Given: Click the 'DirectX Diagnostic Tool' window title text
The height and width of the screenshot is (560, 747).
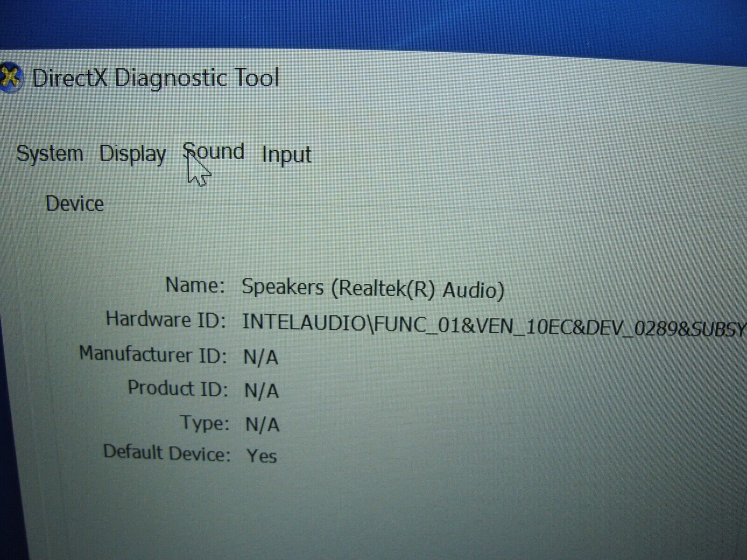Looking at the screenshot, I should click(x=155, y=77).
